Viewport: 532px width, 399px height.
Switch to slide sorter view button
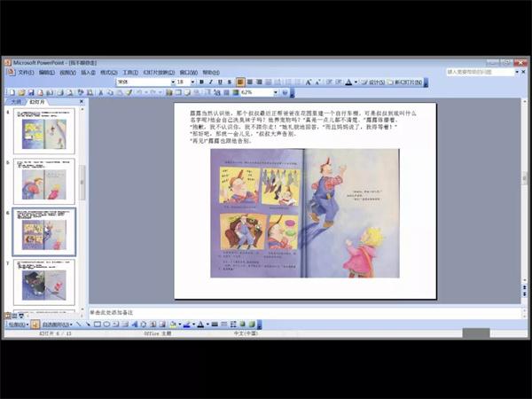point(14,316)
